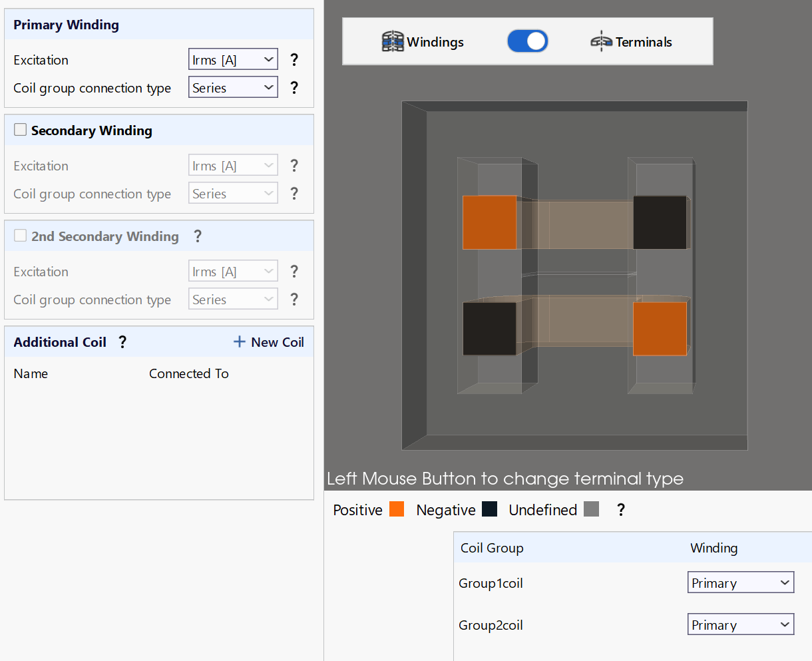This screenshot has width=812, height=661.
Task: Click the help icon beside Undefined legend
Action: coord(621,510)
